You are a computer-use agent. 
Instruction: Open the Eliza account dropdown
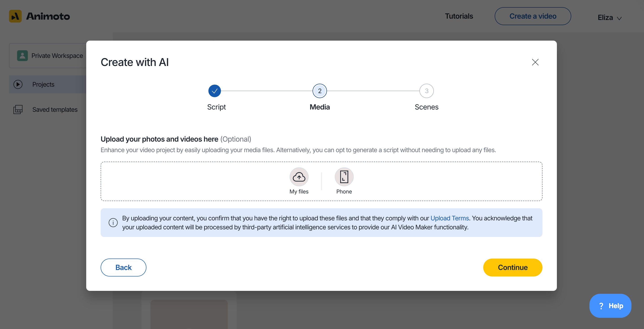(x=609, y=18)
